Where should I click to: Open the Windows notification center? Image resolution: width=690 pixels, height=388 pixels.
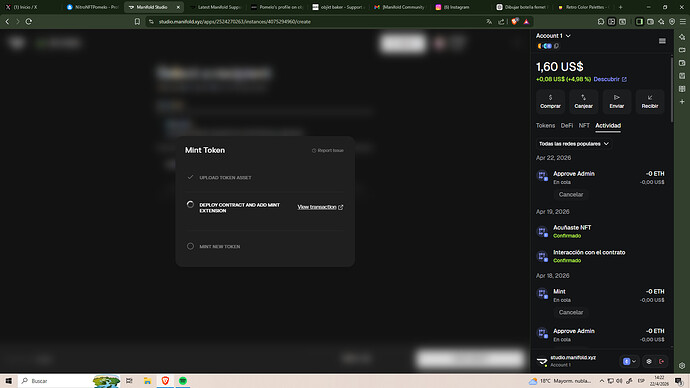coord(679,381)
